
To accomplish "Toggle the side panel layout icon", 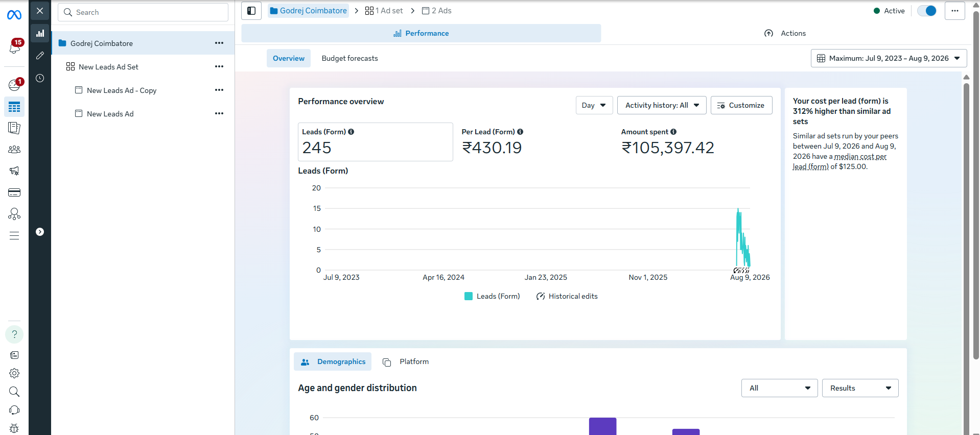I will (x=251, y=11).
